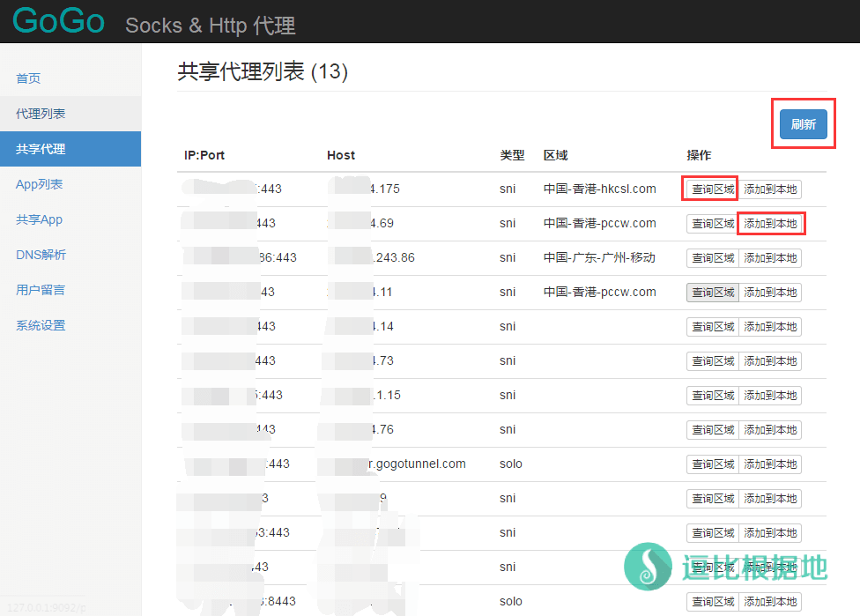Click 查询区域 for host ending 4.11
Viewport: 860px width, 616px height.
click(712, 293)
